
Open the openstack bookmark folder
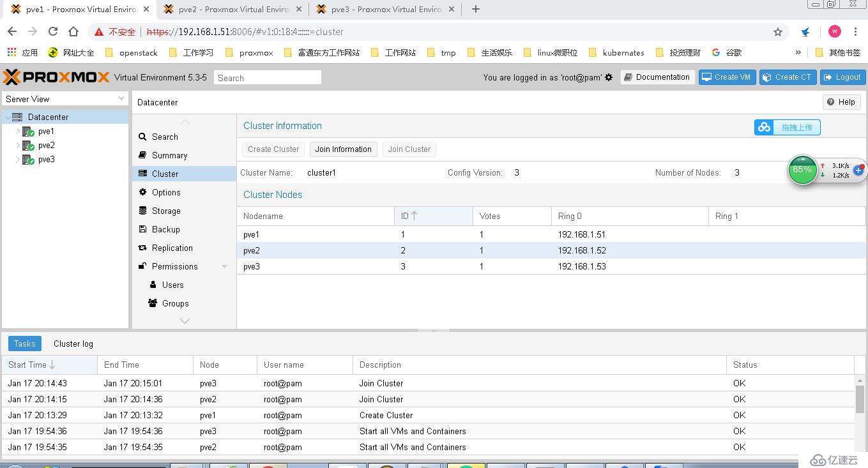[131, 52]
